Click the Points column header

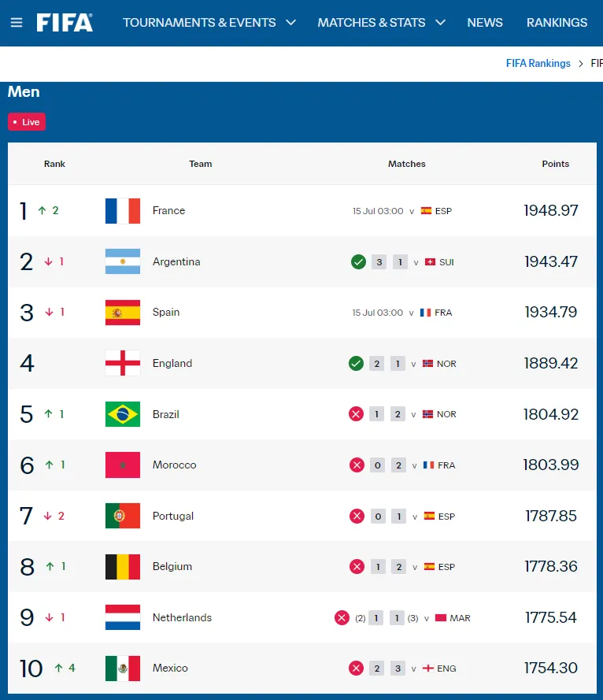click(x=555, y=164)
